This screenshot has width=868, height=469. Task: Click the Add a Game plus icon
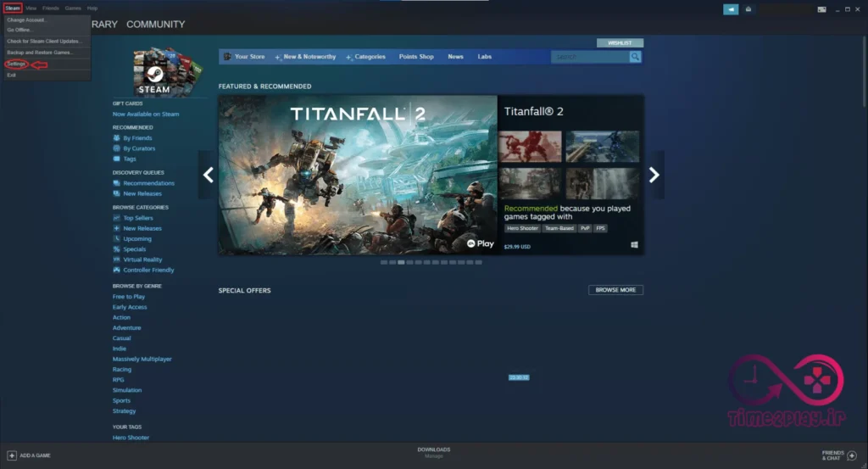12,455
